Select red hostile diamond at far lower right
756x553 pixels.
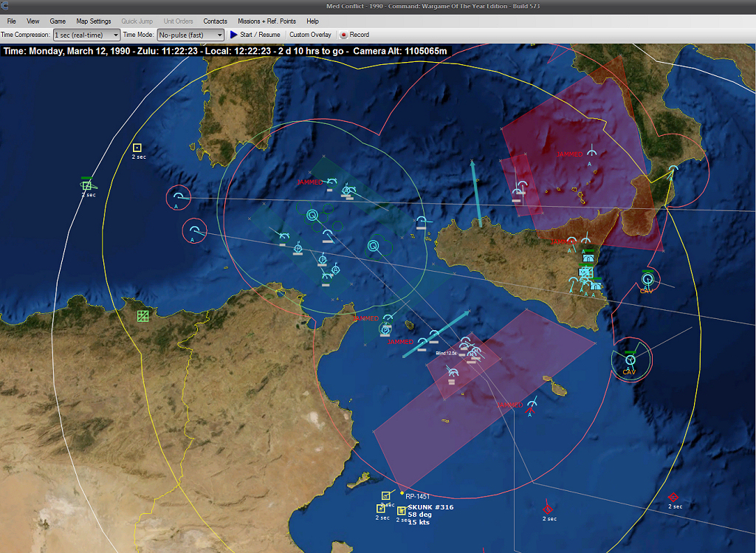pyautogui.click(x=673, y=497)
